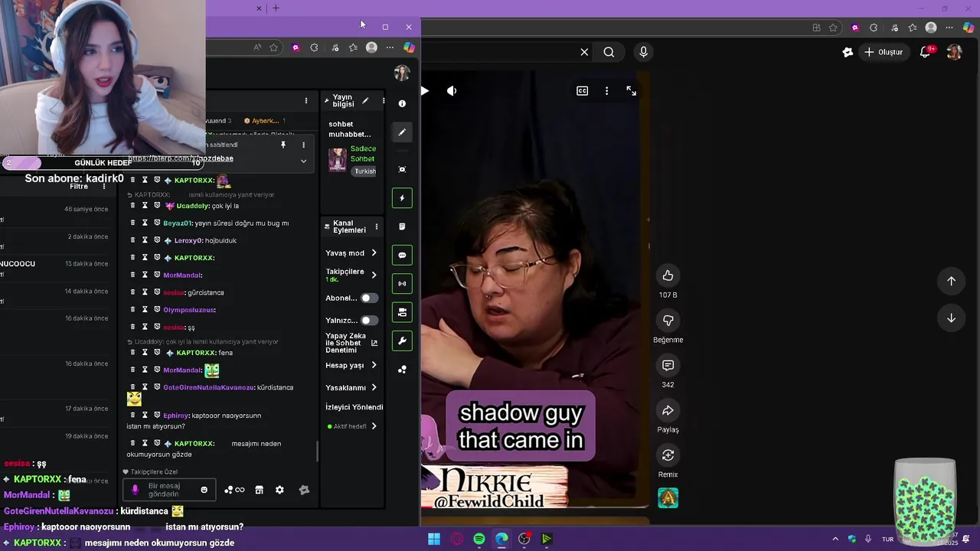Timeout Leroxy0 using hourglass icon
Image resolution: width=980 pixels, height=551 pixels.
coord(145,240)
